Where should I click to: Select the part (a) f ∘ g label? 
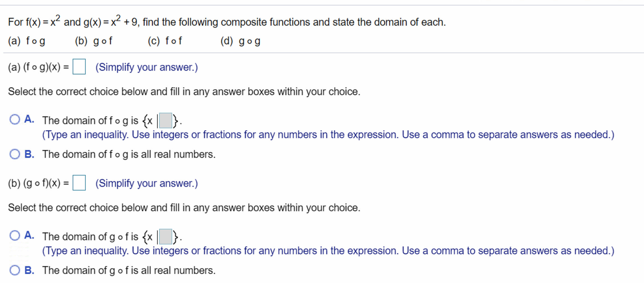(x=27, y=41)
